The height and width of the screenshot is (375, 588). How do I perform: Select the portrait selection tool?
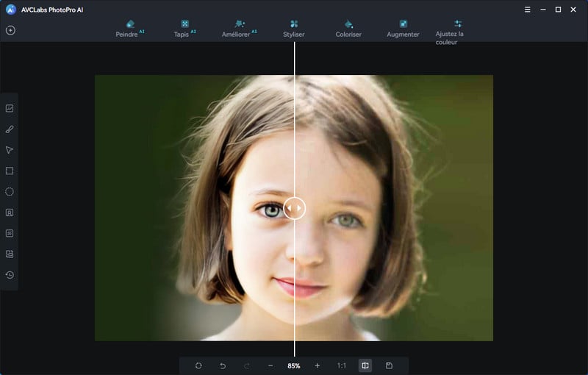tap(10, 213)
